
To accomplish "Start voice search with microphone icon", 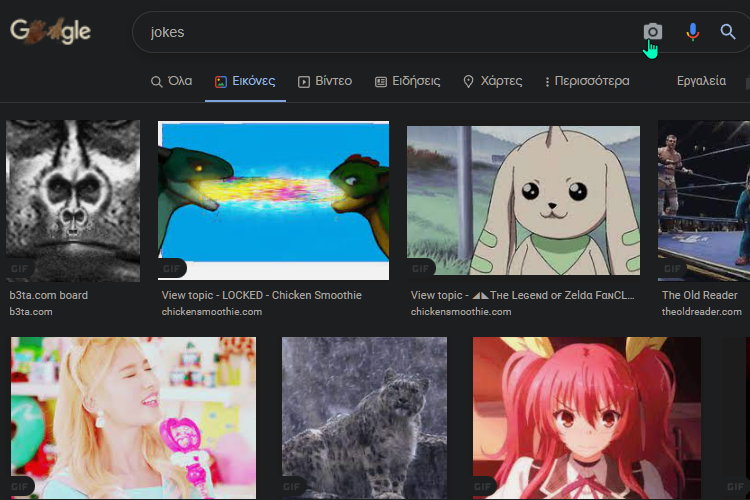I will [692, 32].
